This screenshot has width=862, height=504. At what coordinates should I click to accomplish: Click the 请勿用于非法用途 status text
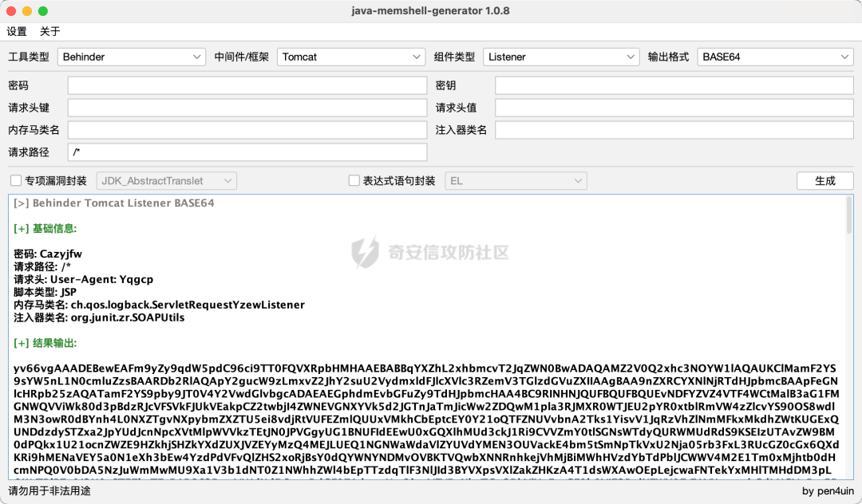(49, 490)
